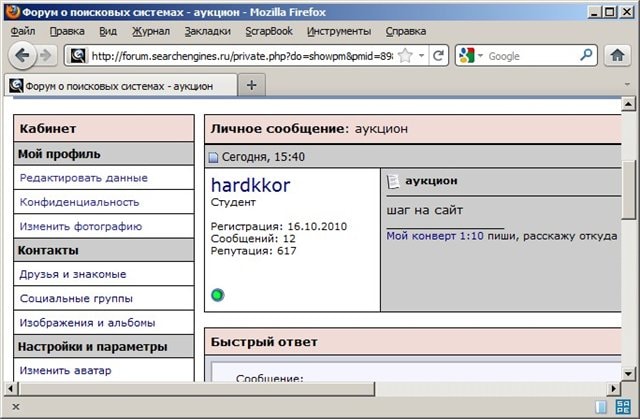
Task: Open the ScrapBook menu
Action: point(269,31)
